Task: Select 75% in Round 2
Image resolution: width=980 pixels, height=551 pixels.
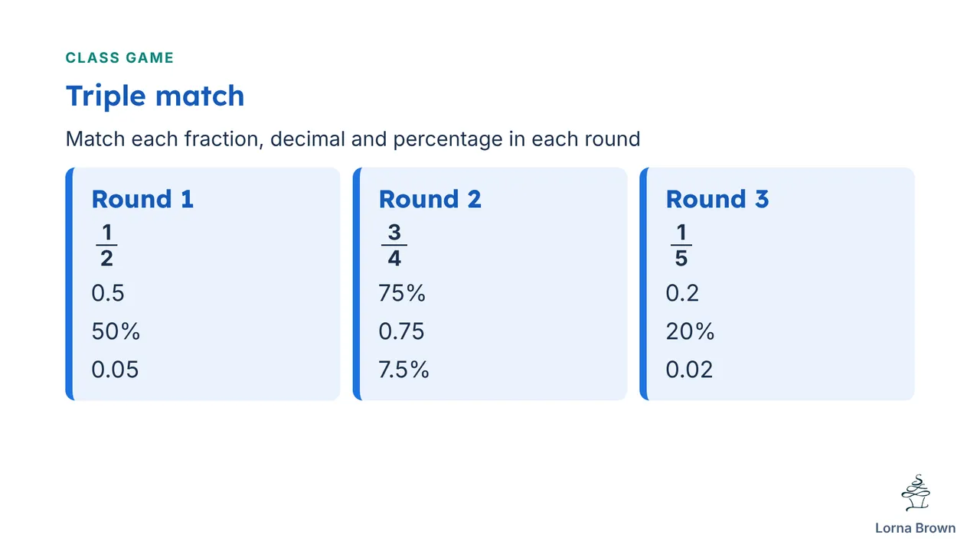Action: [x=403, y=293]
